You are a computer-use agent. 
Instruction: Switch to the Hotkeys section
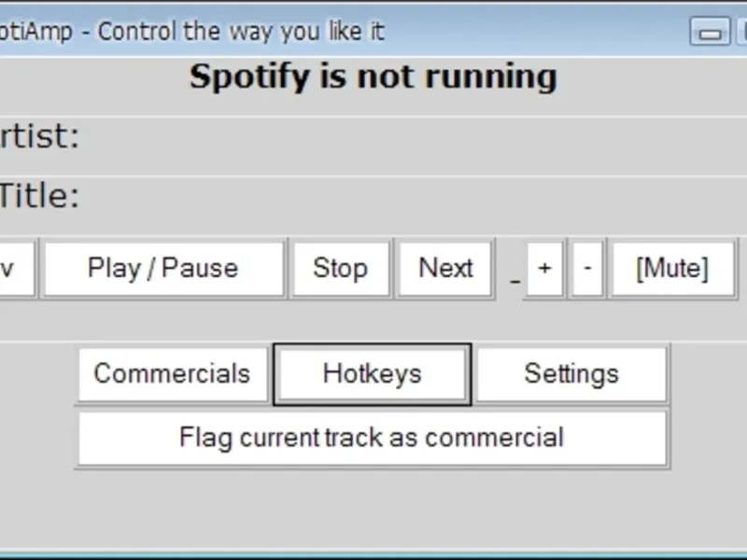coord(372,374)
